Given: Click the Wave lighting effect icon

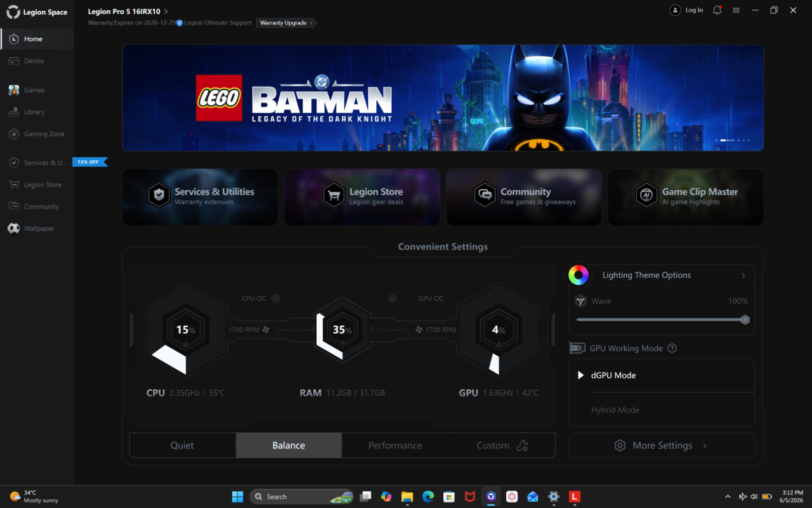Looking at the screenshot, I should click(x=580, y=301).
